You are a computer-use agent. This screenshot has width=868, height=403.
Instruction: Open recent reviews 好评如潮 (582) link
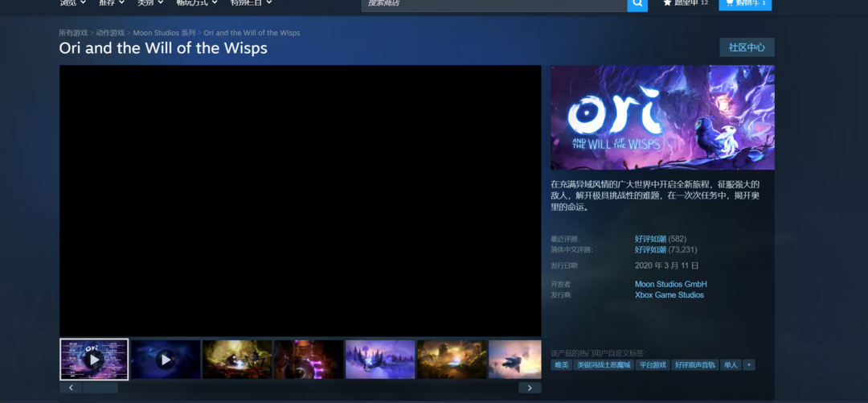pyautogui.click(x=661, y=239)
